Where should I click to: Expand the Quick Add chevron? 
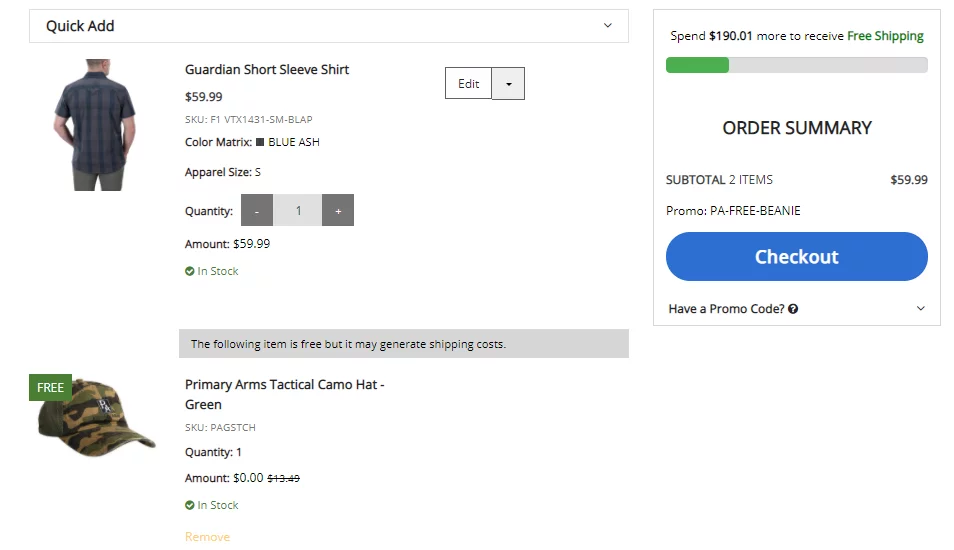point(607,26)
